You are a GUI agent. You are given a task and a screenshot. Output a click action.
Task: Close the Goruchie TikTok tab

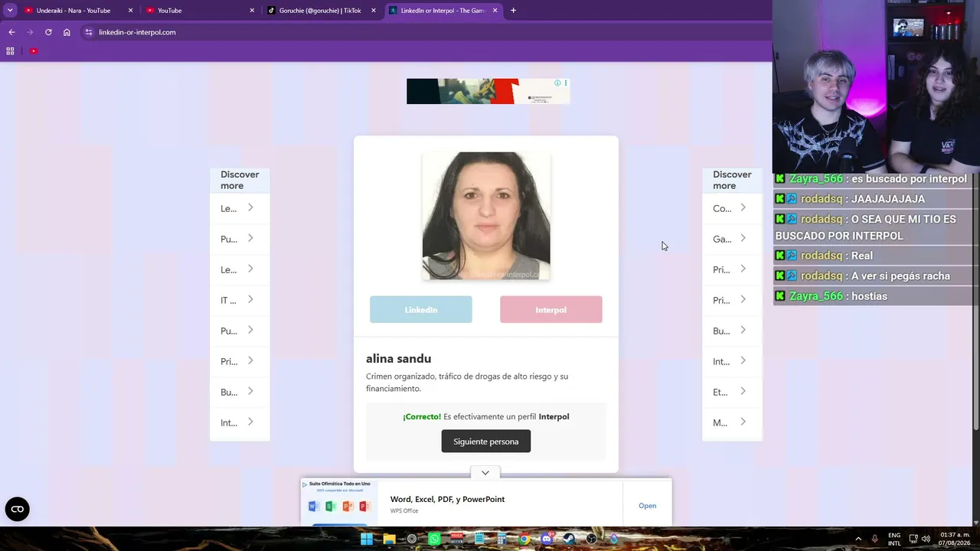(374, 11)
